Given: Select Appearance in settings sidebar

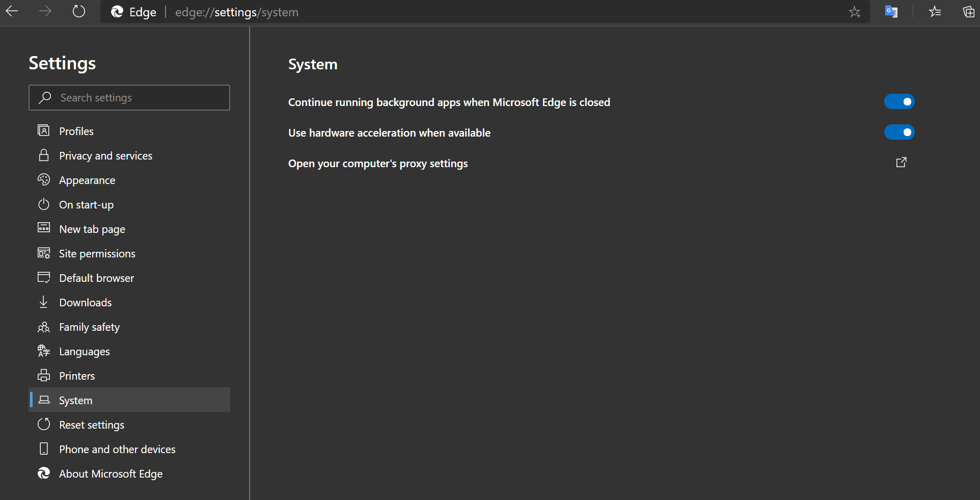Looking at the screenshot, I should tap(87, 180).
